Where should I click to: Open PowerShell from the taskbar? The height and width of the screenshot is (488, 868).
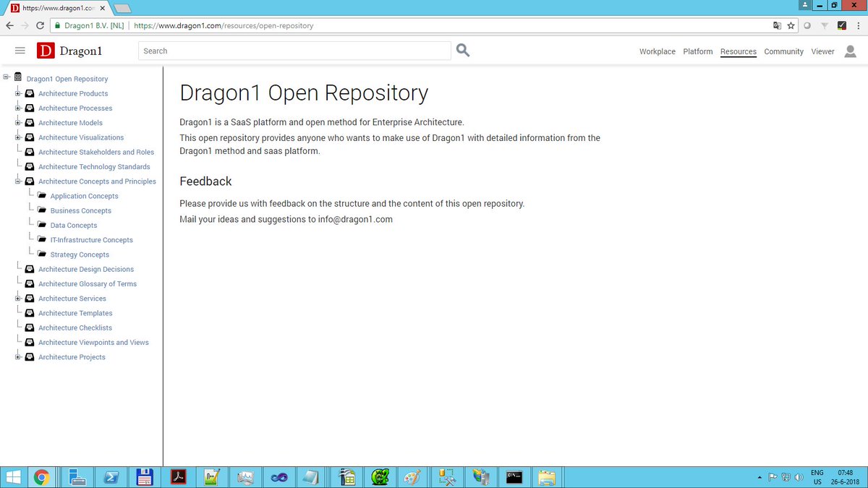[112, 477]
